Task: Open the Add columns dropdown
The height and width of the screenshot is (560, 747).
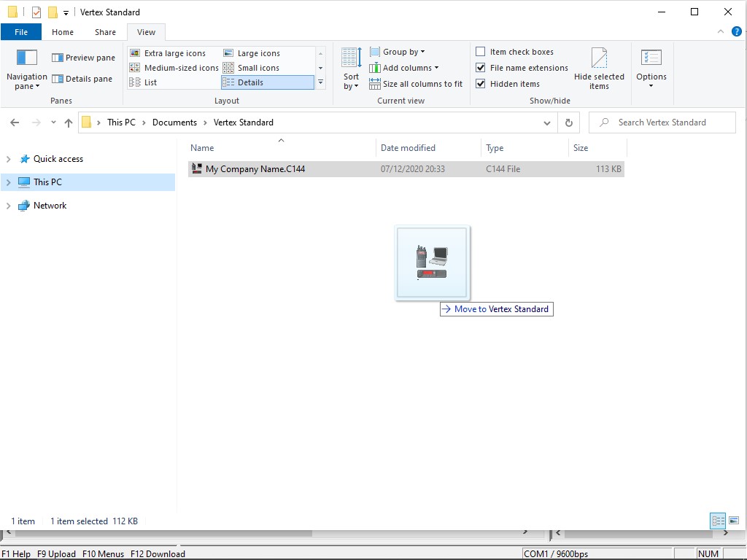Action: coord(404,68)
